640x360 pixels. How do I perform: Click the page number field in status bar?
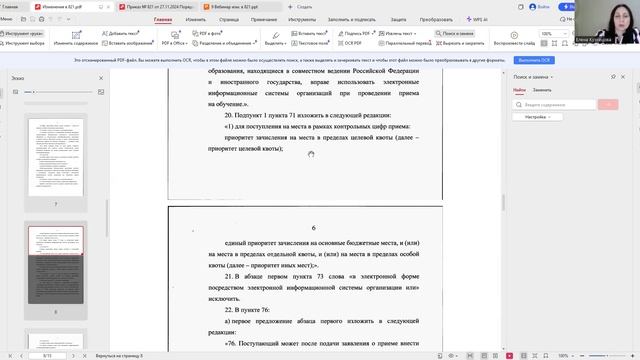(47, 356)
